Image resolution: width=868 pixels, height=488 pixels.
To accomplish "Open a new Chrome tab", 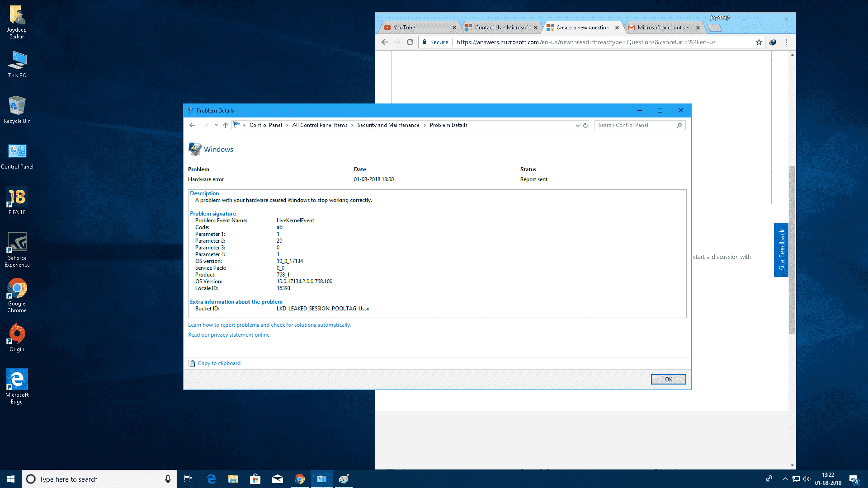I will click(x=715, y=28).
